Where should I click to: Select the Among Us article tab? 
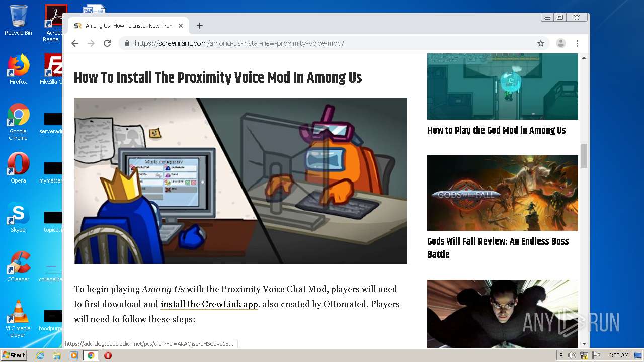tap(129, 26)
